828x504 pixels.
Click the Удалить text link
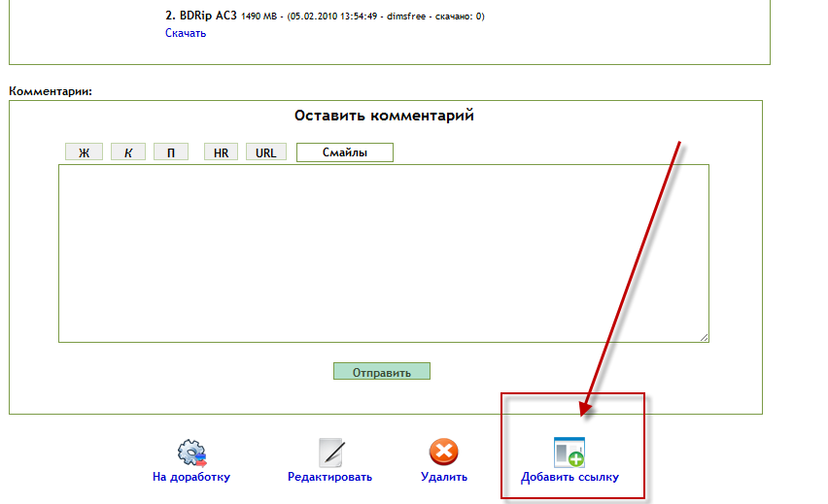click(x=443, y=477)
